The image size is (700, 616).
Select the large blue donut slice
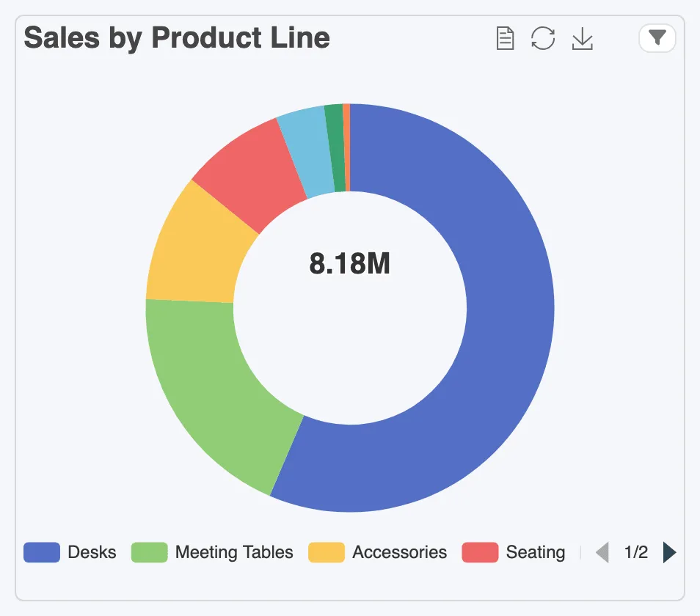click(505, 339)
